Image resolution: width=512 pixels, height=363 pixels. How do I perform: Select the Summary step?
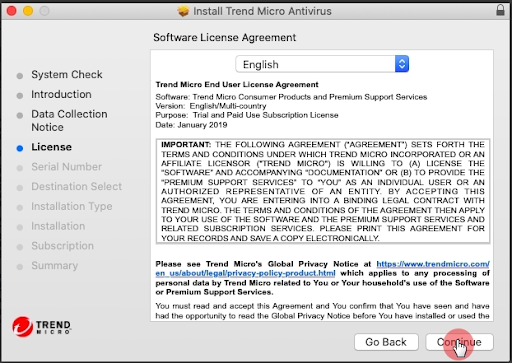(x=55, y=265)
